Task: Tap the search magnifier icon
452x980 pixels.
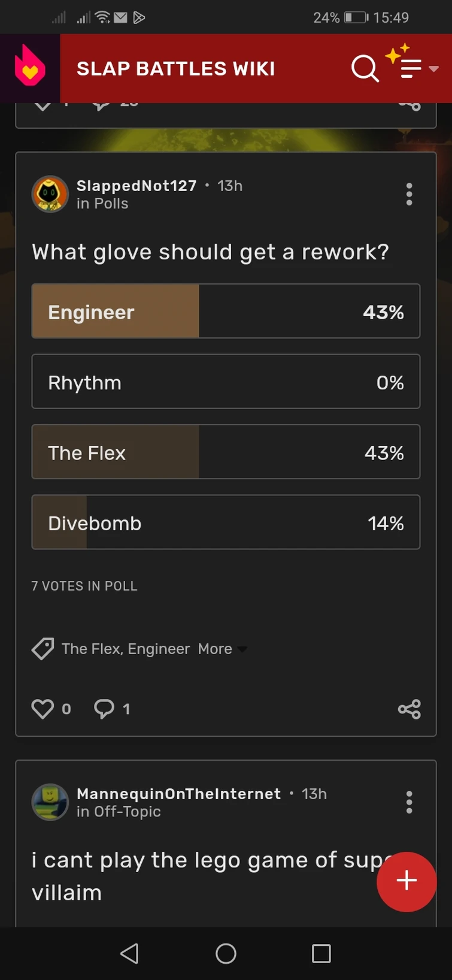Action: [x=365, y=68]
